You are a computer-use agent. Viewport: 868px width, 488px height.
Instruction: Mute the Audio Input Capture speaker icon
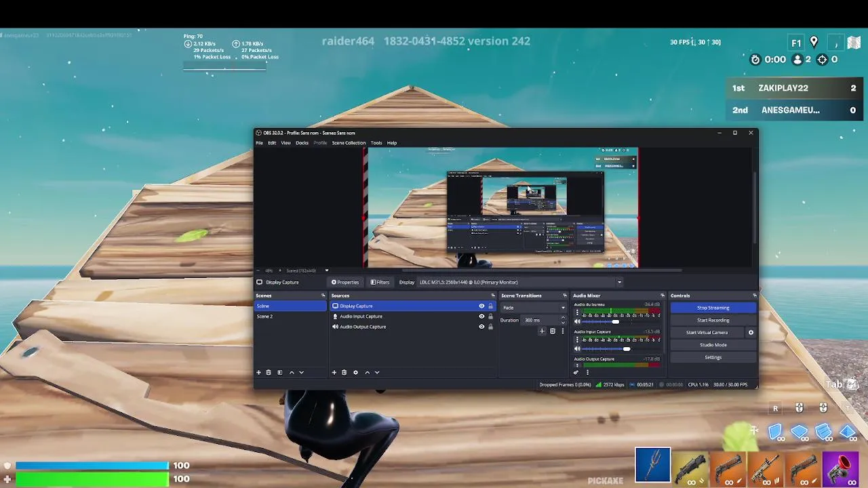[x=577, y=349]
